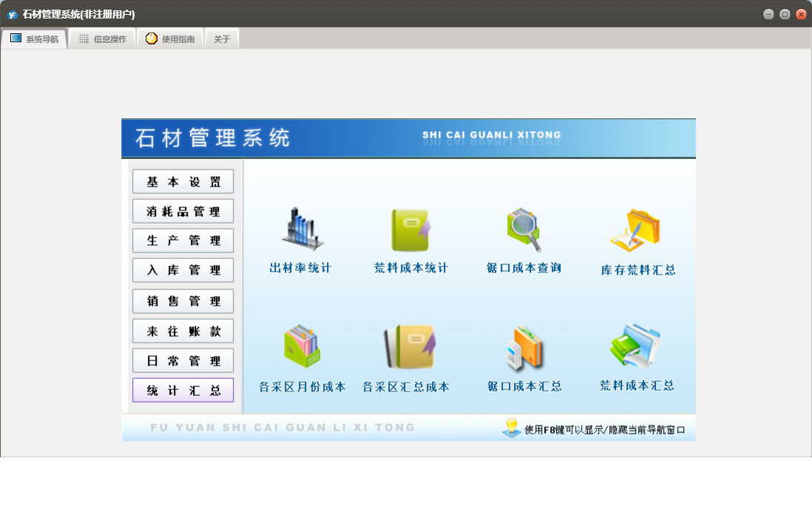
Task: Open the 荒料成本汇总 printer icon
Action: [x=635, y=346]
